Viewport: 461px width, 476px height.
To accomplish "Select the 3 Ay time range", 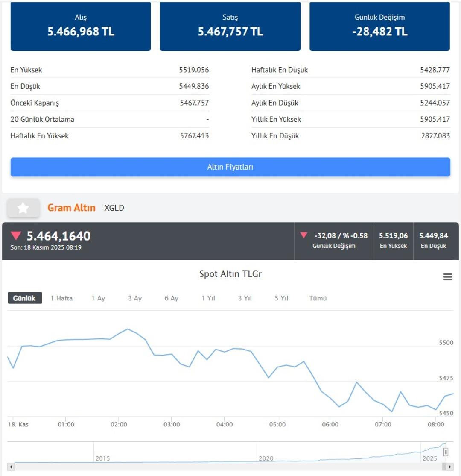I will point(134,298).
